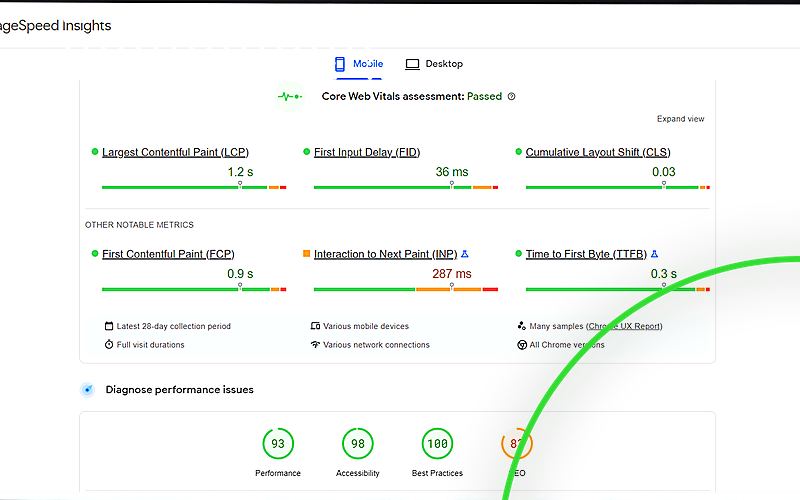
Task: Switch to the Mobile tab
Action: coord(359,64)
